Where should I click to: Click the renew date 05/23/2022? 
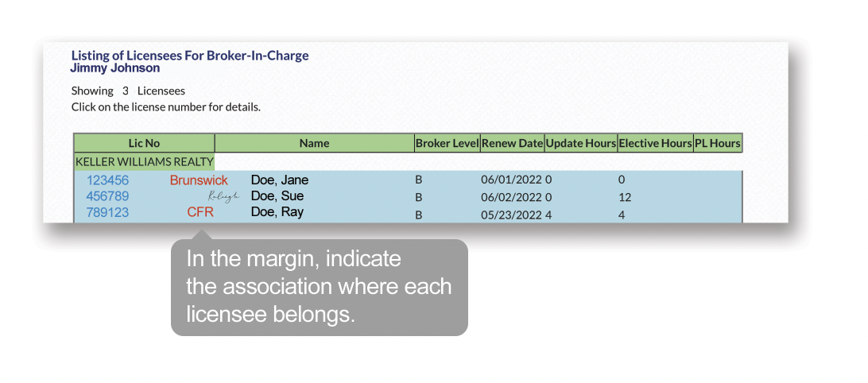511,213
